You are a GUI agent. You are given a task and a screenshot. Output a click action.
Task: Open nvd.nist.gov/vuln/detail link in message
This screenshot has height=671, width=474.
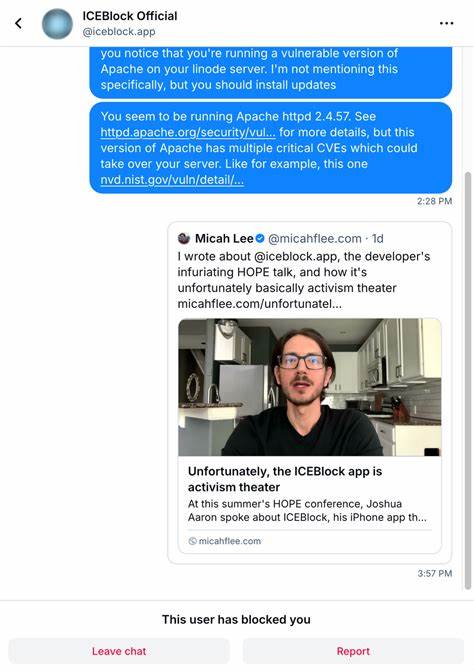(172, 180)
